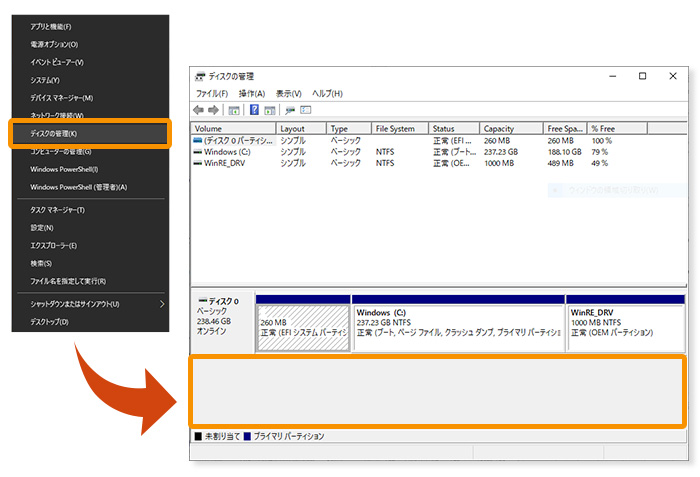Sort by the Status column header
700x477 pixels.
click(x=454, y=129)
